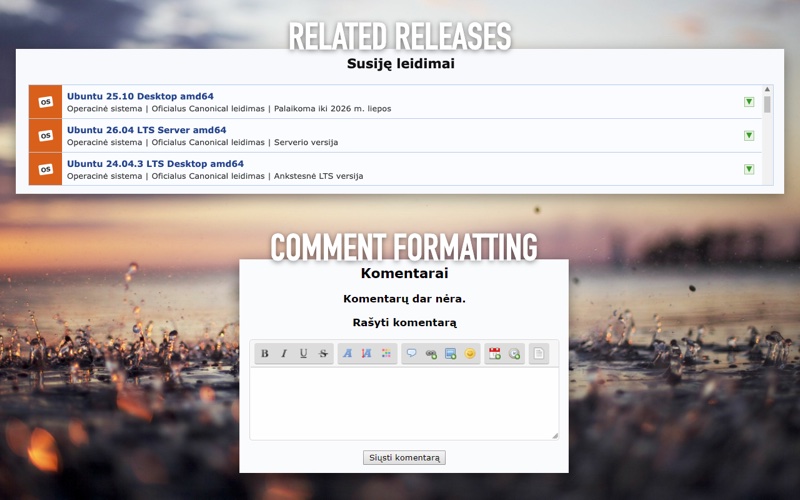
Task: Expand the Ubuntu 26.04 LTS Server row arrow
Action: (748, 135)
